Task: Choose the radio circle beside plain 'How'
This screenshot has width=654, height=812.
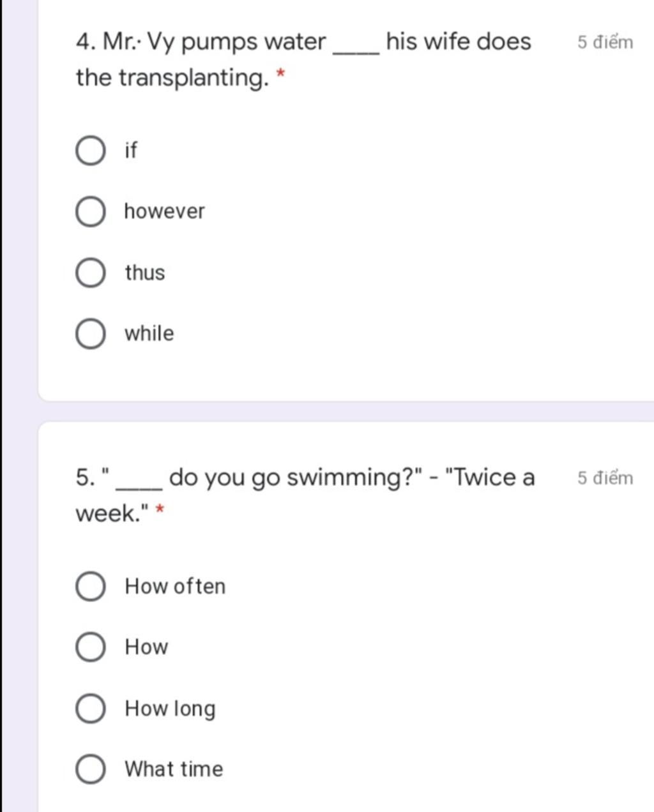Action: click(90, 647)
